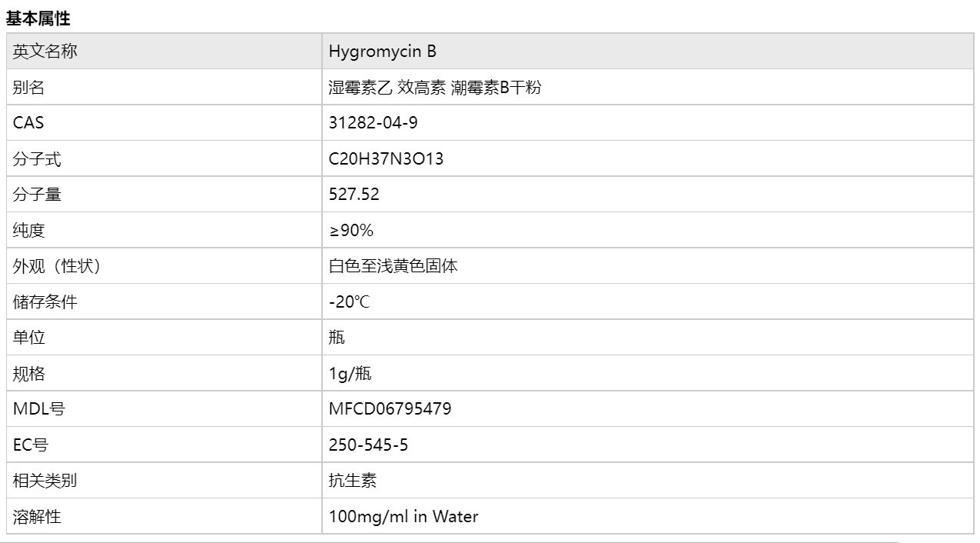Click the 英文名称 header label
Viewport: 980px width, 543px height.
click(45, 52)
